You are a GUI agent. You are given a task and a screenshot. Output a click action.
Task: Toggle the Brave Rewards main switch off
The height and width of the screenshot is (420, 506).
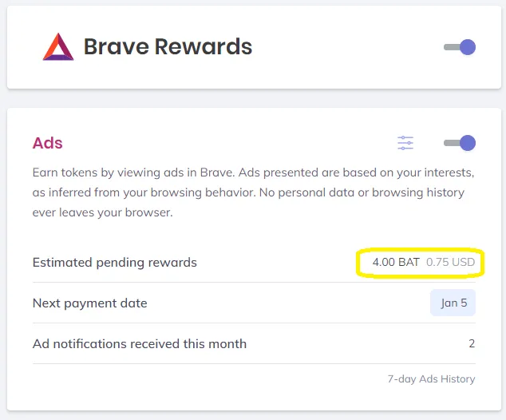pos(460,47)
